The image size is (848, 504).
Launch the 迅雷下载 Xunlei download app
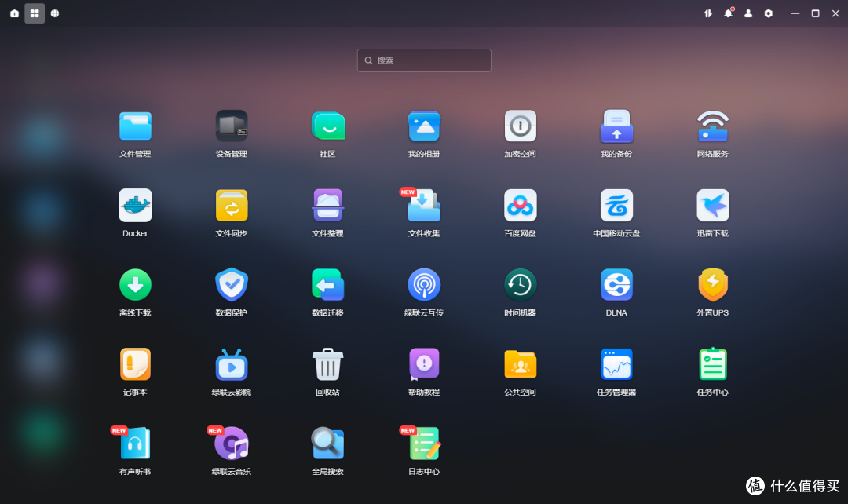click(x=713, y=206)
